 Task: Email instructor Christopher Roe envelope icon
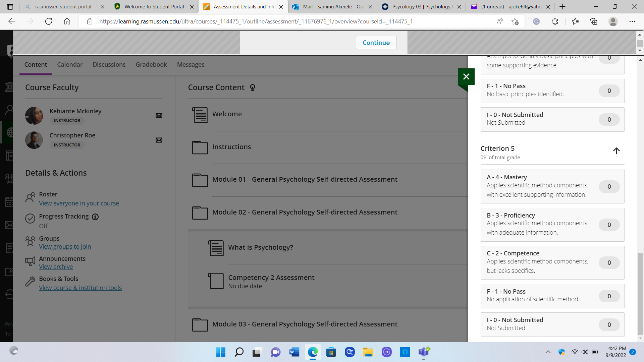click(x=159, y=140)
